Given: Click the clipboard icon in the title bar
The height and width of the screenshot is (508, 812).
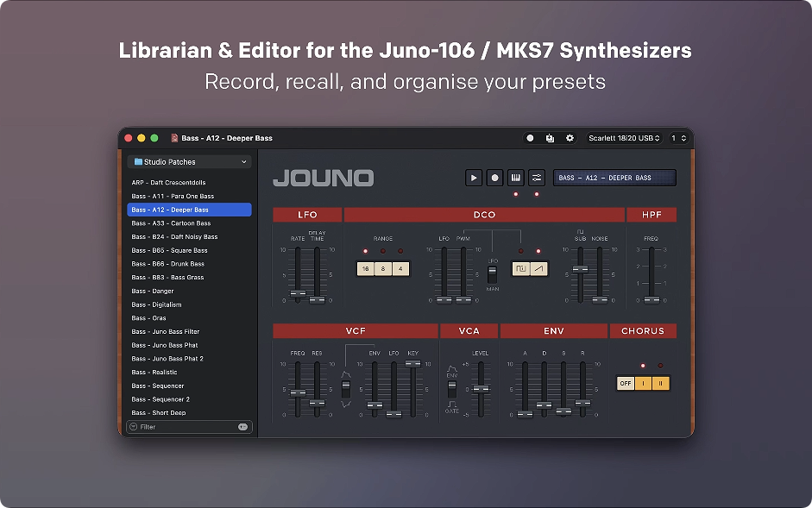Looking at the screenshot, I should [x=550, y=138].
